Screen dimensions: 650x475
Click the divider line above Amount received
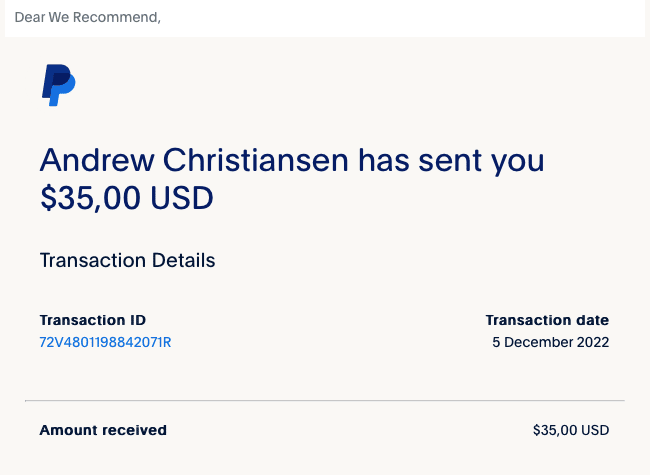coord(325,400)
